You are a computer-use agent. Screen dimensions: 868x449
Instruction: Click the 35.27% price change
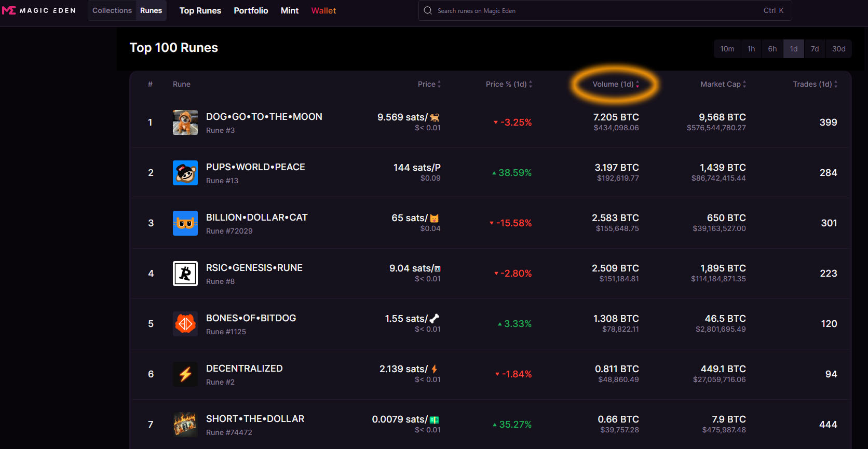click(x=512, y=425)
